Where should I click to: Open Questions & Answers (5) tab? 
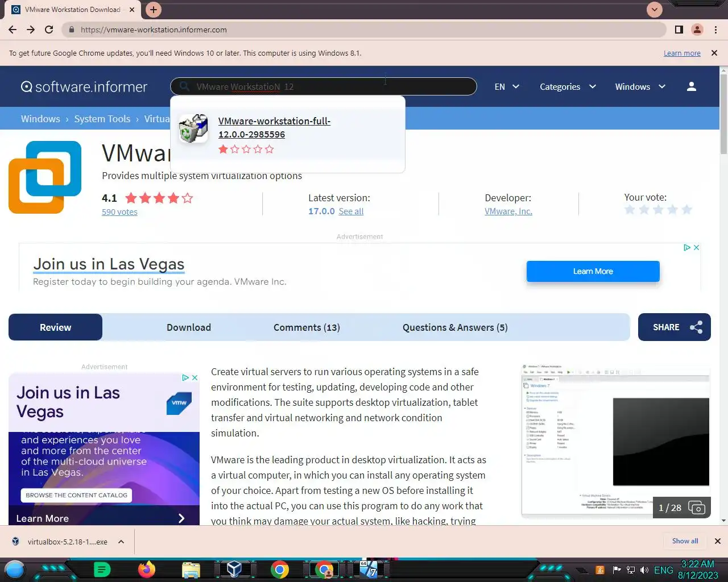pos(455,327)
